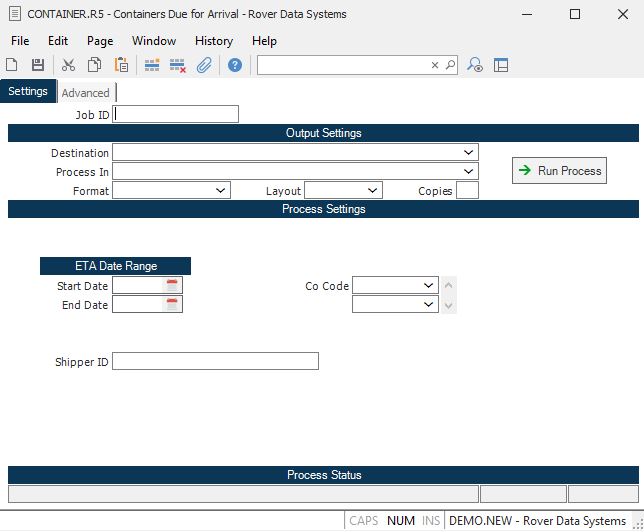Expand the Destination dropdown

point(469,153)
